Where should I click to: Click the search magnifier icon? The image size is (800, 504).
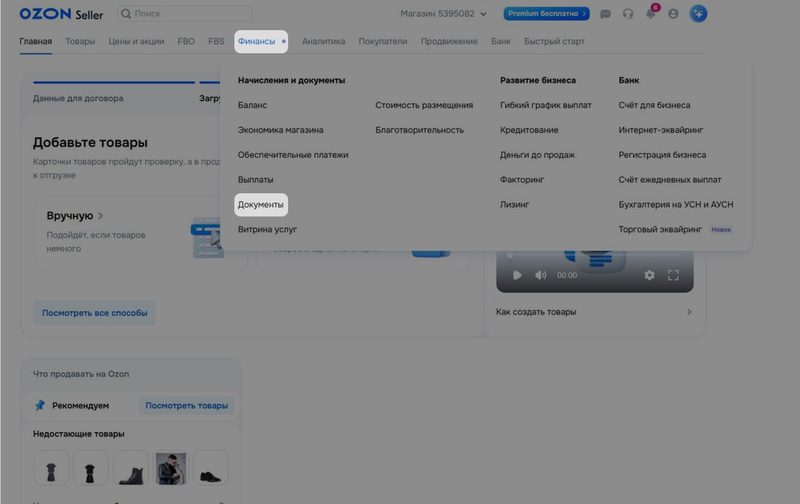(126, 14)
